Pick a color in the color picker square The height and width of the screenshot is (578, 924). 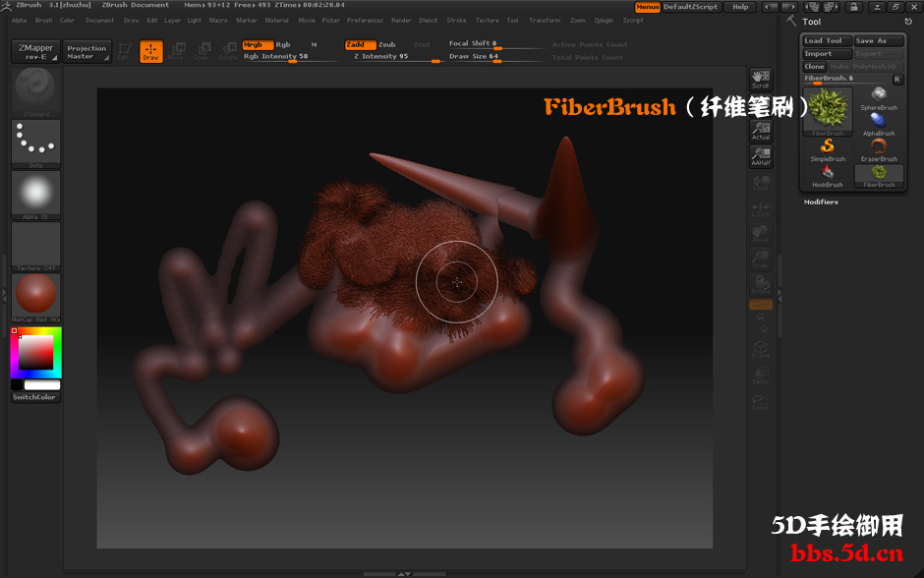pos(36,352)
